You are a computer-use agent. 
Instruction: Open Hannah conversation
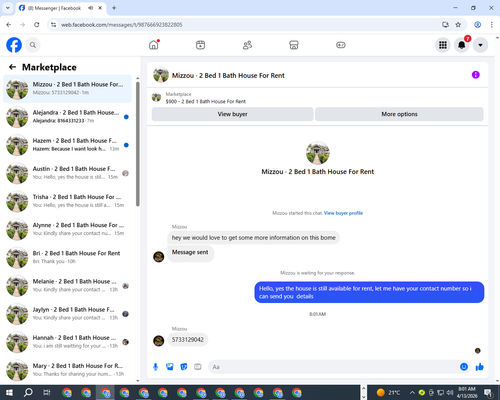(x=67, y=342)
